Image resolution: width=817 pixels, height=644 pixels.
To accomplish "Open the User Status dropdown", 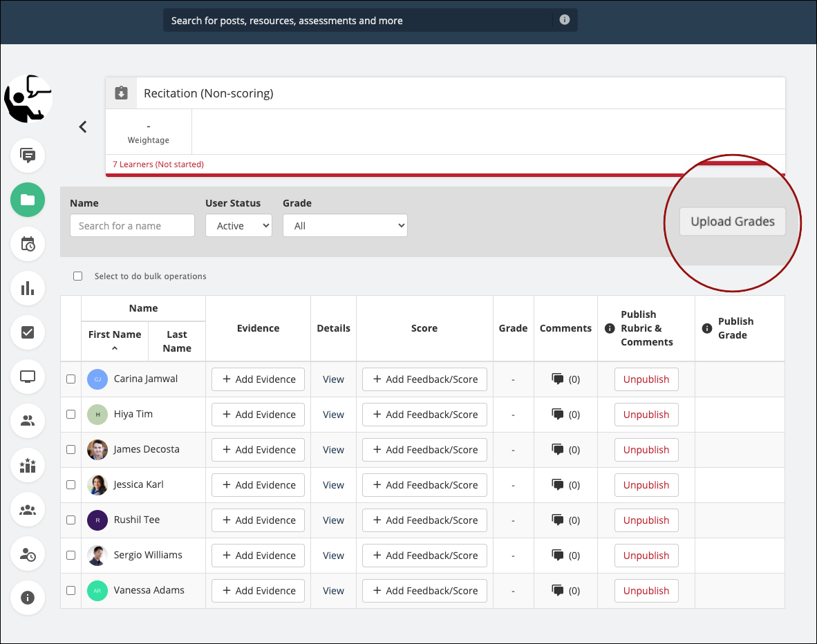I will pos(238,226).
